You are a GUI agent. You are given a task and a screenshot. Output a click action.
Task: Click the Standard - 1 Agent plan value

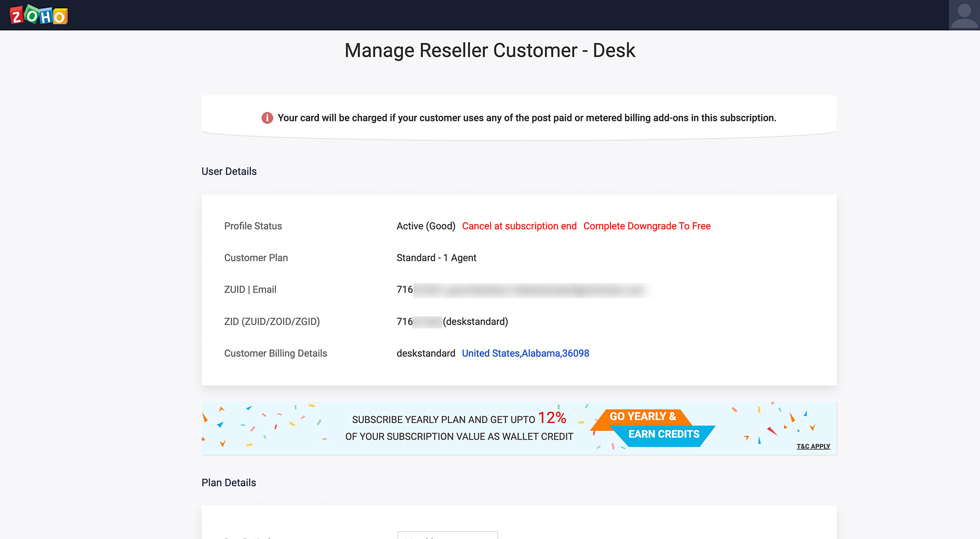pyautogui.click(x=436, y=258)
